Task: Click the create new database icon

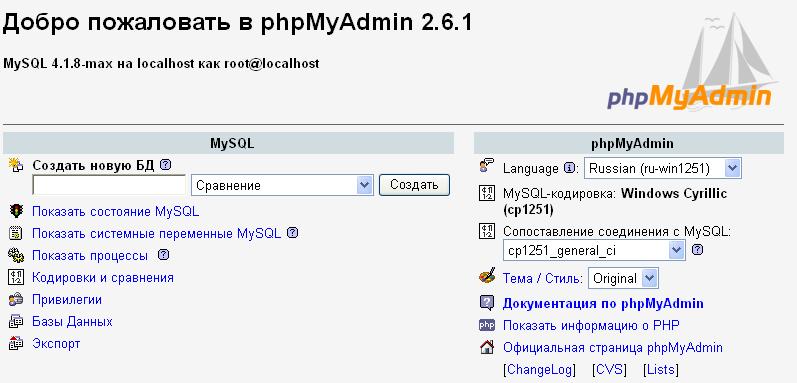Action: coord(16,165)
